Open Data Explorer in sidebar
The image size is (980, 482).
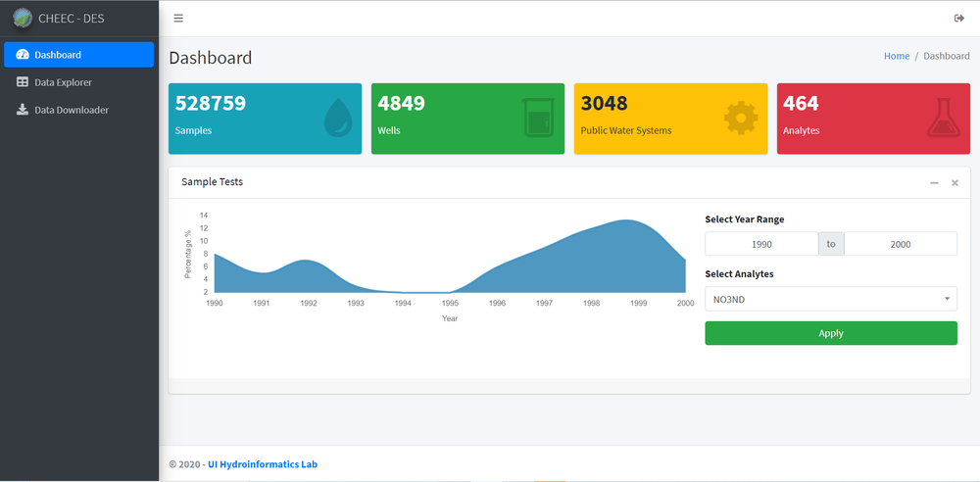pyautogui.click(x=63, y=82)
